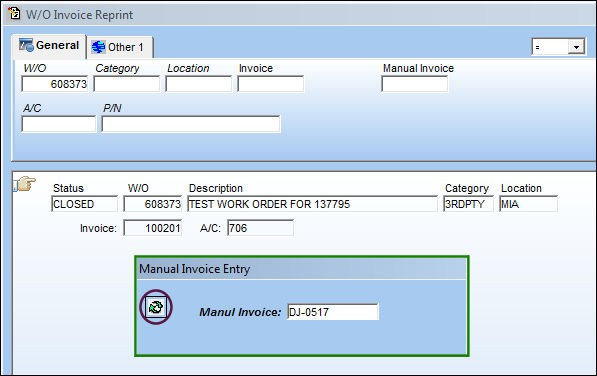Expand the operator dropdown showing equals sign
Screen dimensions: 597x376
coord(576,47)
